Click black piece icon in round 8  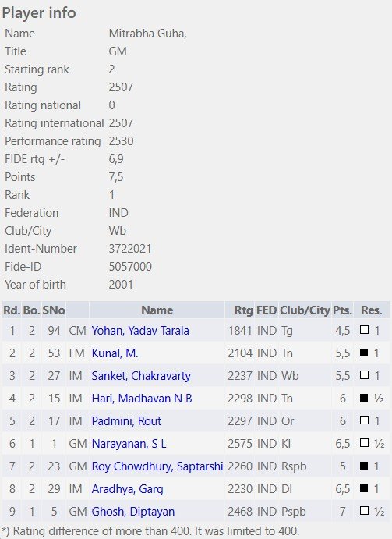(x=364, y=488)
